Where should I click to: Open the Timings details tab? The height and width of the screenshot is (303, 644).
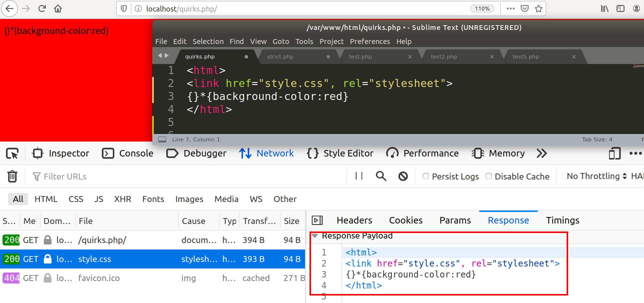pyautogui.click(x=562, y=220)
